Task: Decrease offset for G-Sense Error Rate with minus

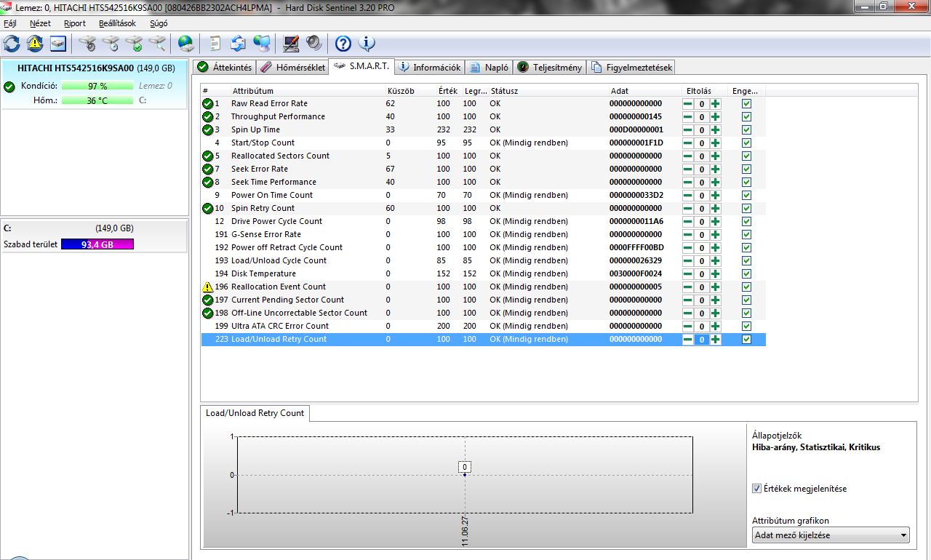Action: pyautogui.click(x=687, y=235)
